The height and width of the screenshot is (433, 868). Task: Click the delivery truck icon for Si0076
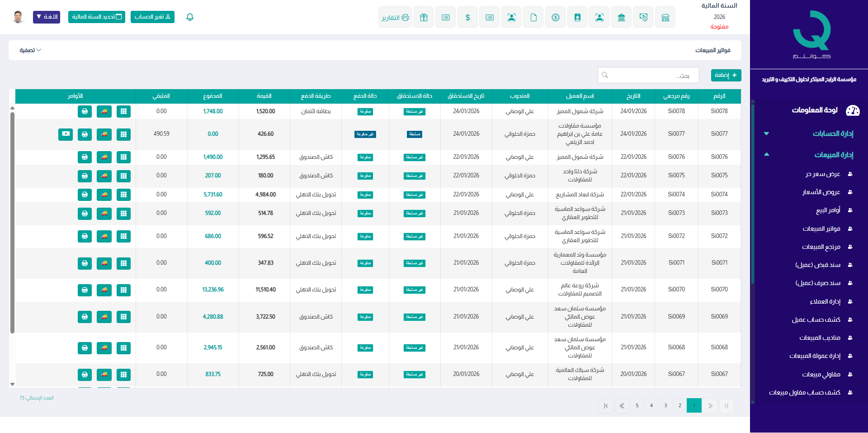pos(104,157)
